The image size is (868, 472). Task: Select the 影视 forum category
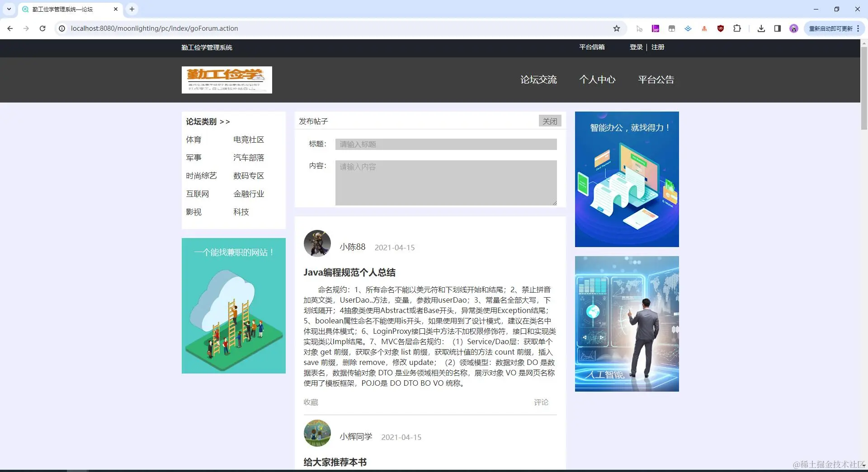pos(193,212)
